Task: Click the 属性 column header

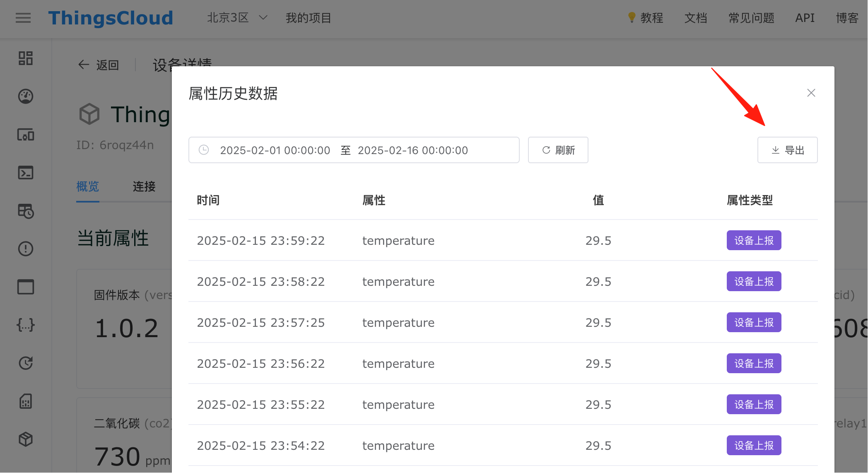Action: 374,200
